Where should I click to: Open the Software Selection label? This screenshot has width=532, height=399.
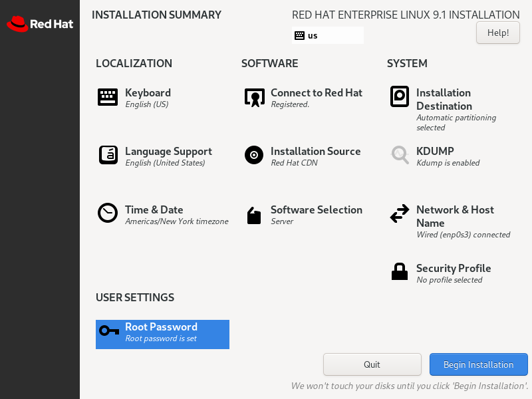pos(317,209)
